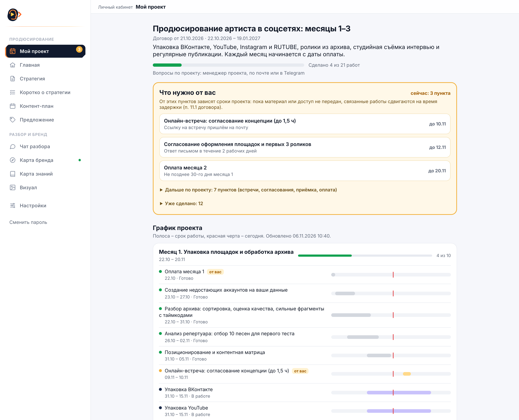The width and height of the screenshot is (519, 420).
Task: Open Чат разбора page
Action: (x=45, y=147)
